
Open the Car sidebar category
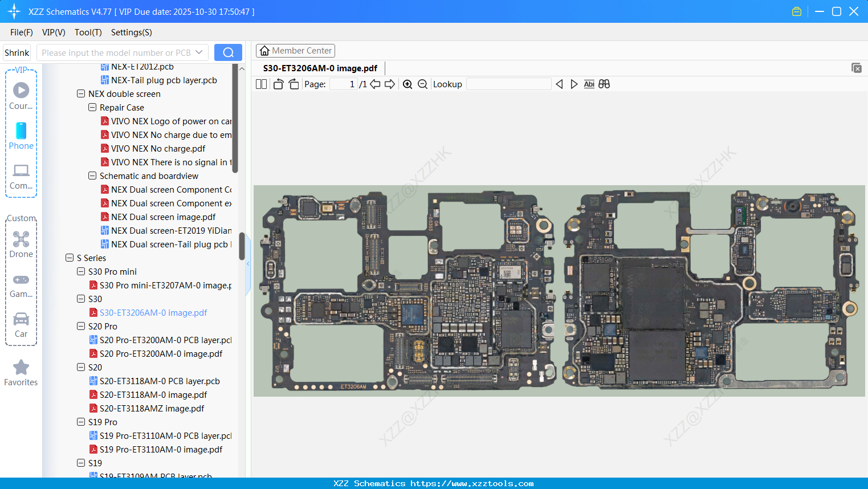[21, 325]
